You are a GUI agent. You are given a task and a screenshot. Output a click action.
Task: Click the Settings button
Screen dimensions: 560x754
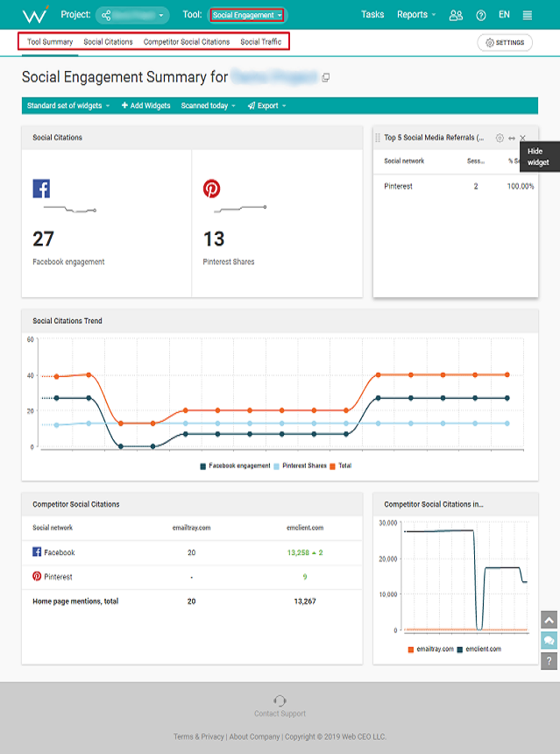point(505,42)
